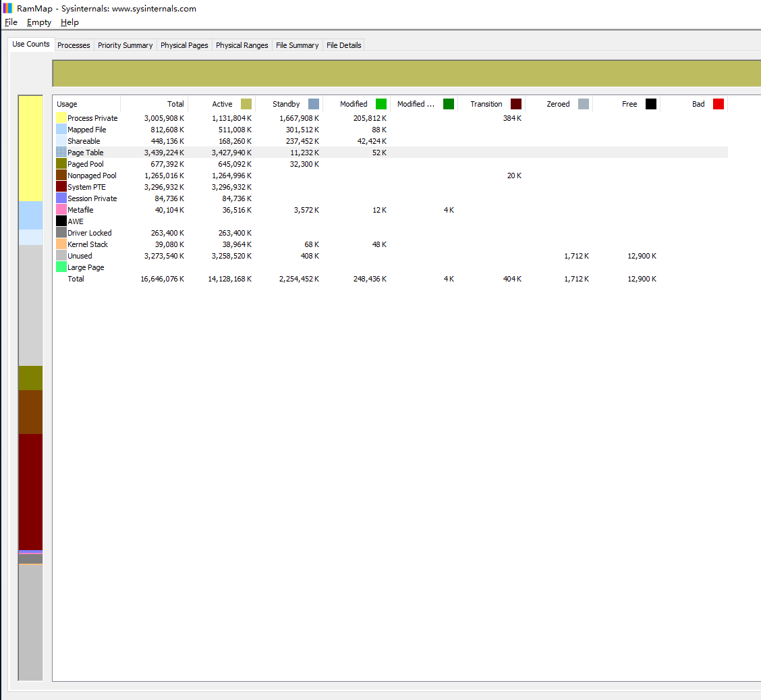Click the Metafile pink swatch
The image size is (761, 700).
click(x=61, y=210)
